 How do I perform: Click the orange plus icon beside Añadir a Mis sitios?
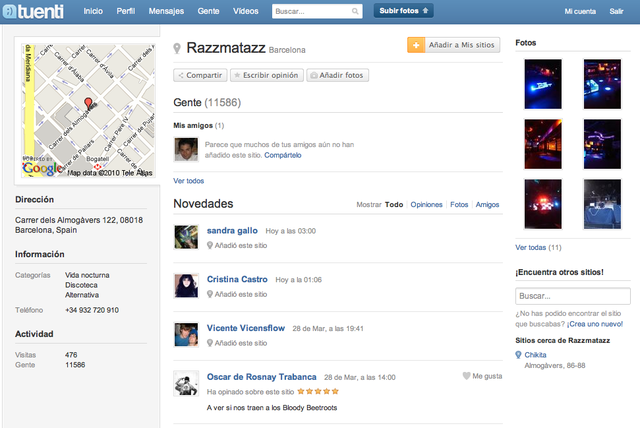pyautogui.click(x=416, y=45)
